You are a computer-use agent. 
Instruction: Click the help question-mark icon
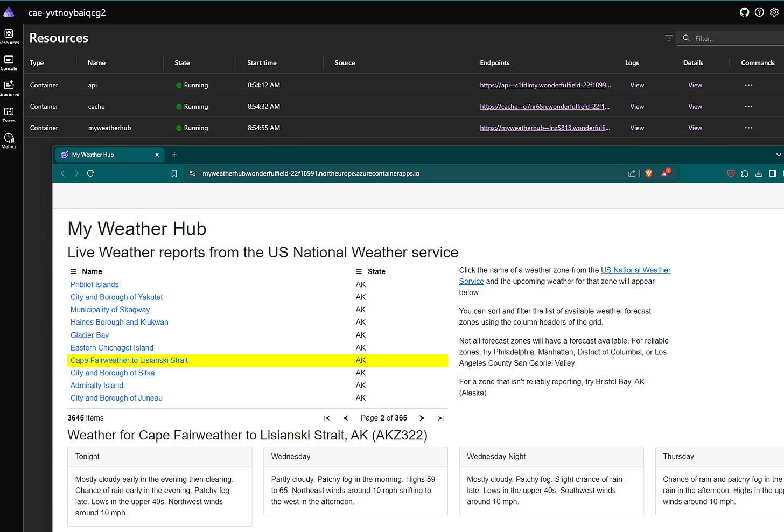pos(759,12)
